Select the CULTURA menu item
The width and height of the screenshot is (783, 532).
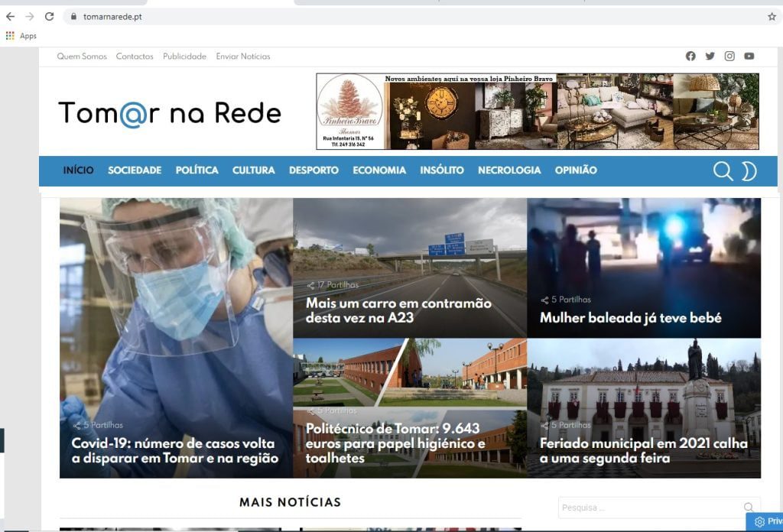tap(254, 170)
